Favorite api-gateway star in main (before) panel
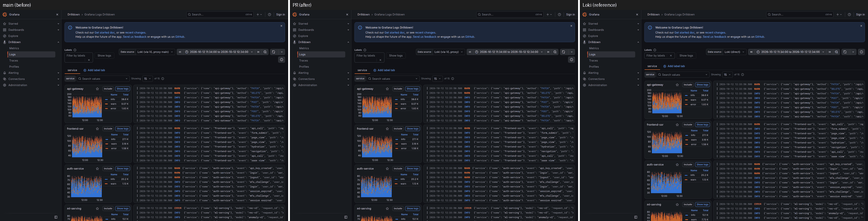 97,89
